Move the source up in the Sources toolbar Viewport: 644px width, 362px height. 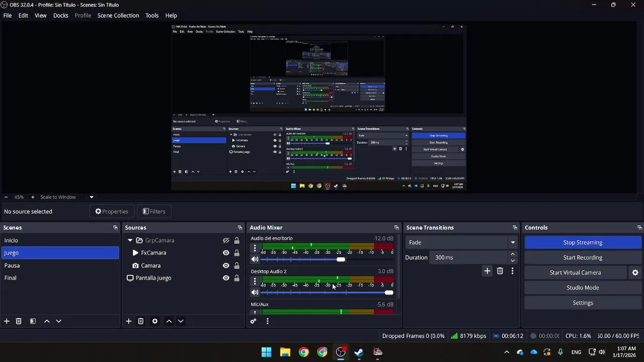tap(169, 321)
